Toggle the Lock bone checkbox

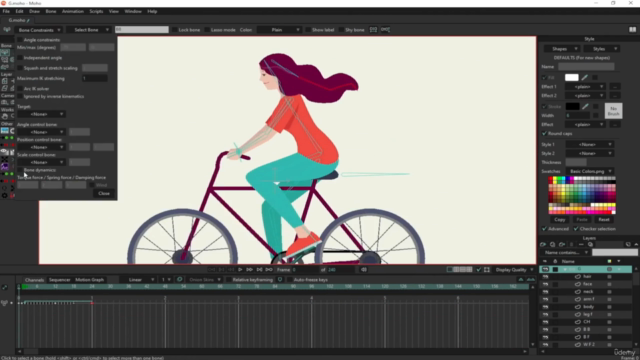(x=174, y=30)
